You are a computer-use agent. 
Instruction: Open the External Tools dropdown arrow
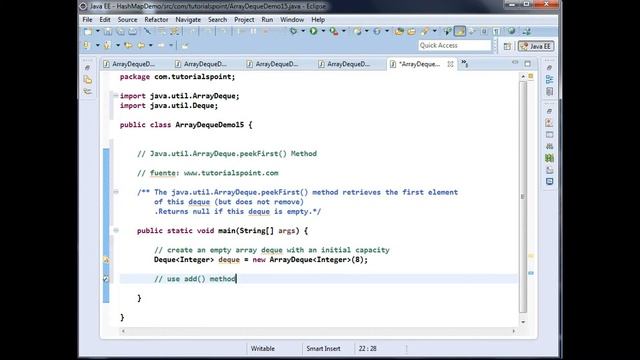343,31
